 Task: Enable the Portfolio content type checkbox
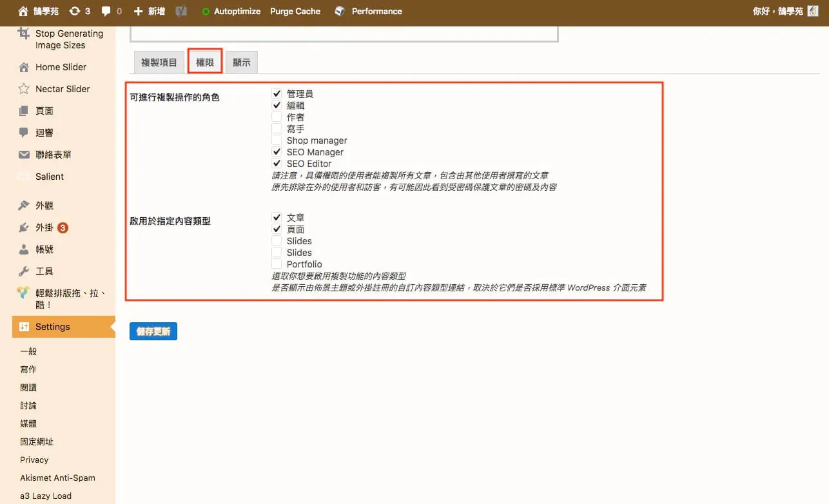277,264
